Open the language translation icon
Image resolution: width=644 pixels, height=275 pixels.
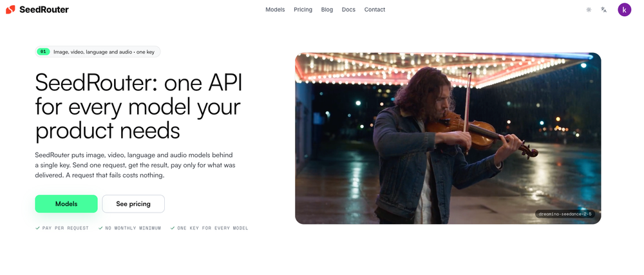[604, 10]
